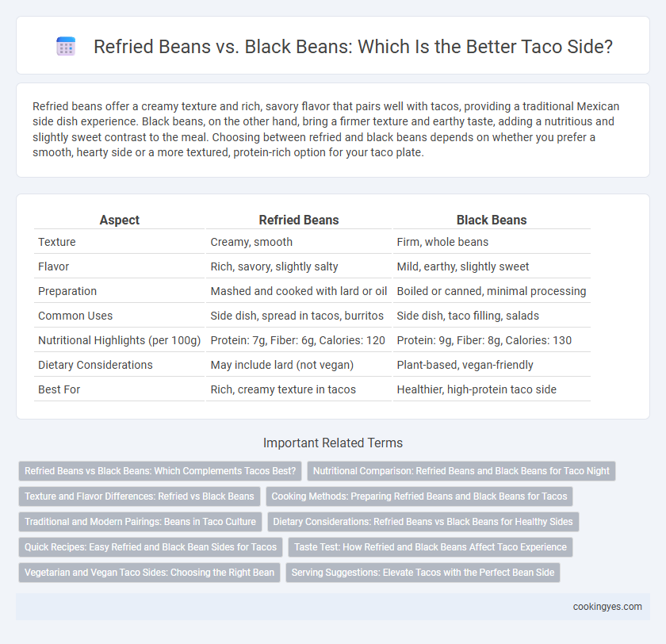Open 'Taste Test' taco experience tag
Image resolution: width=666 pixels, height=644 pixels.
pyautogui.click(x=431, y=547)
